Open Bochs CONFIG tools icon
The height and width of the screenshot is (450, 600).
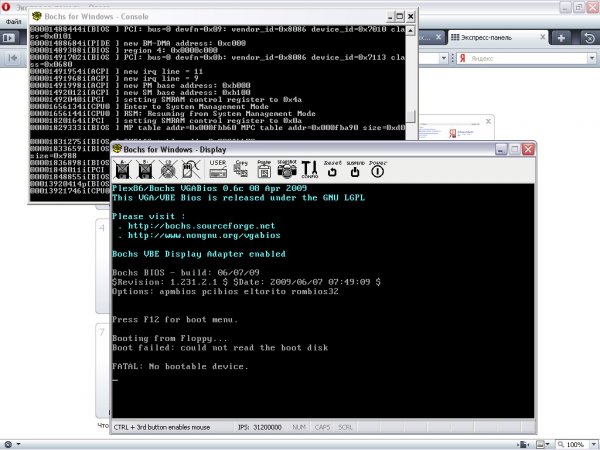coord(310,169)
